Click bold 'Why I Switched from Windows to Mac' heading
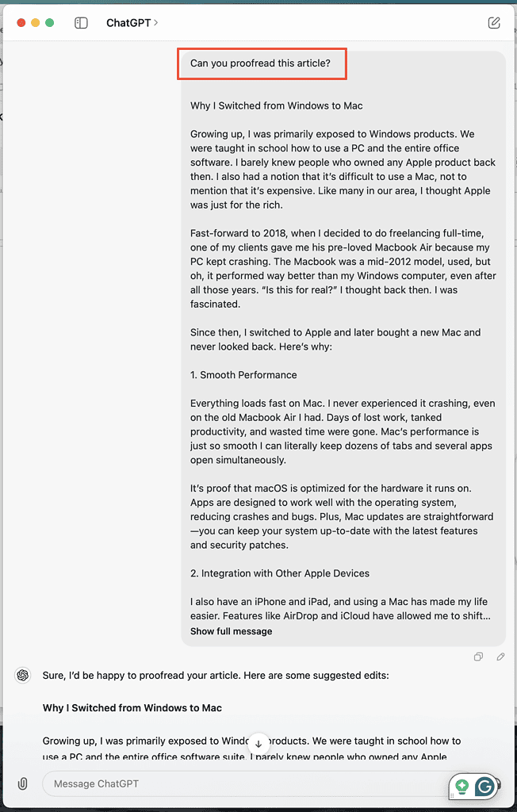Image resolution: width=517 pixels, height=812 pixels. (x=132, y=708)
